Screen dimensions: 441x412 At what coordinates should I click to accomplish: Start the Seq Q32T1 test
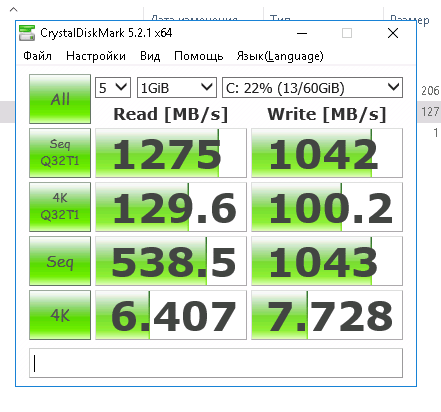[60, 153]
